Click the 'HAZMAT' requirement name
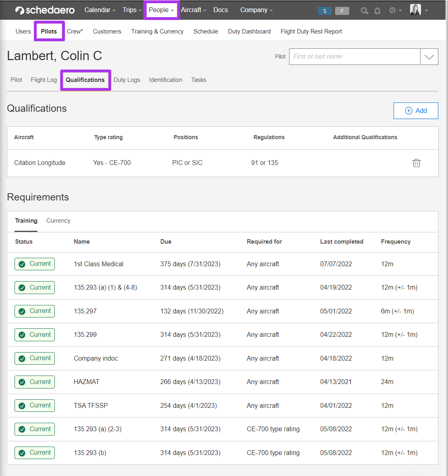448x476 pixels. [x=87, y=382]
